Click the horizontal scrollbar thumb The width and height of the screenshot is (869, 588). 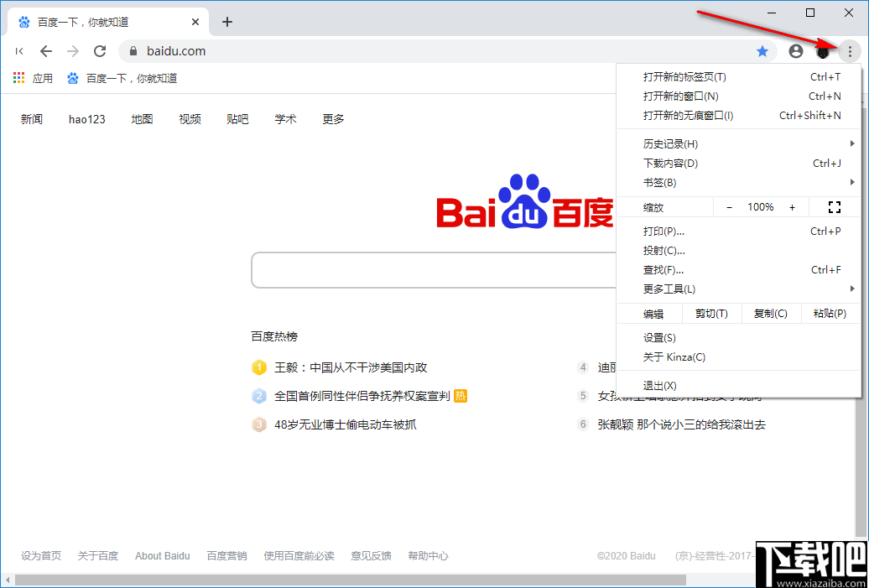[351, 580]
